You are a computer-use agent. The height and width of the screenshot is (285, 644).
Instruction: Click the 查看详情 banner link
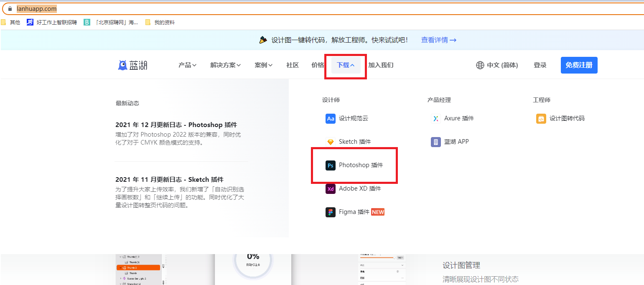[x=438, y=40]
